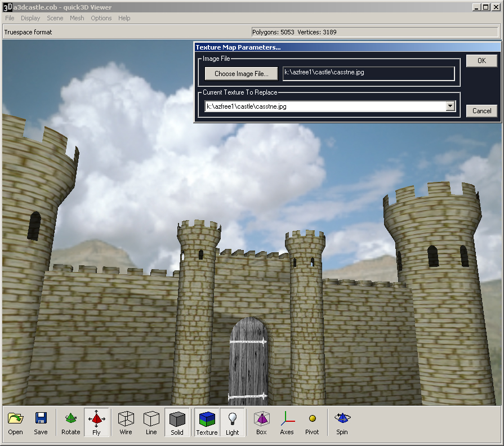
Task: Click the Choose Image File... button
Action: 242,74
